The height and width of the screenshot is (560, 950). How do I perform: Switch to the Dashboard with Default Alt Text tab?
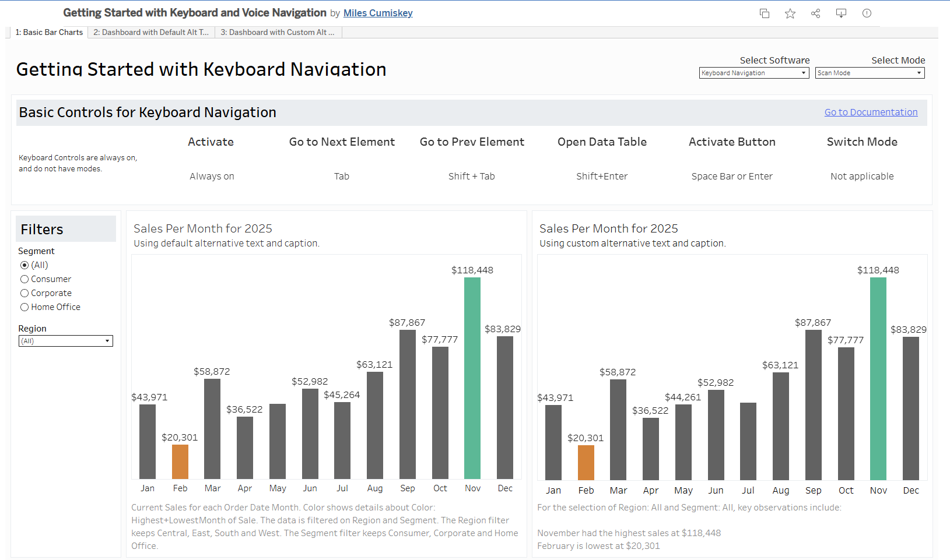(x=151, y=33)
